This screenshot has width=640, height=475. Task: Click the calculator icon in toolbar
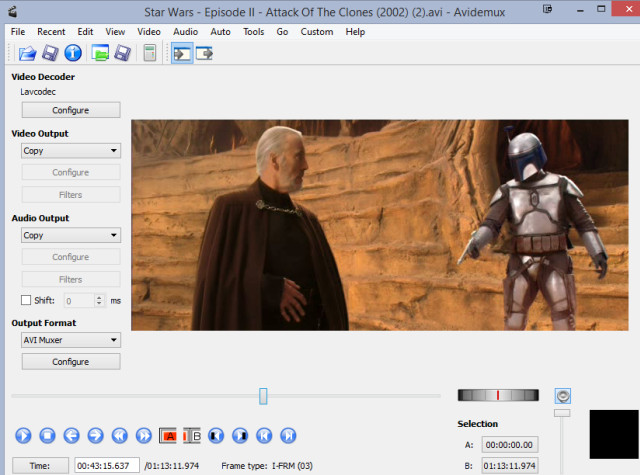pyautogui.click(x=150, y=53)
